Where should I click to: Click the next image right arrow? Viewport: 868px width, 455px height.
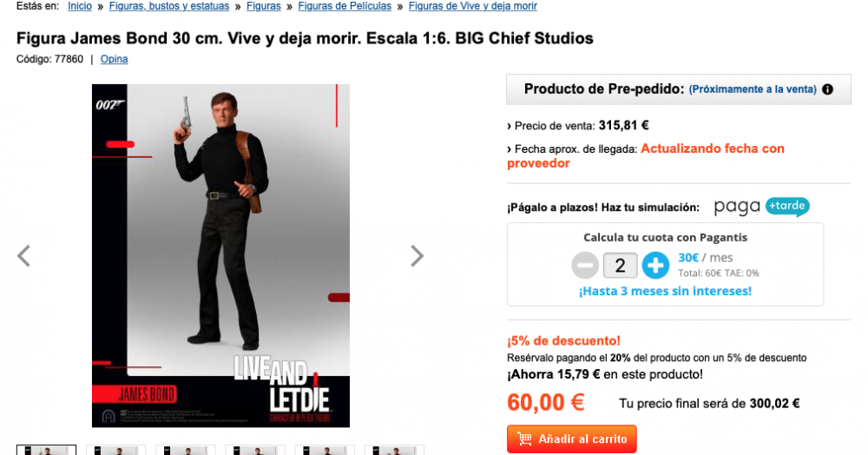coord(417,255)
